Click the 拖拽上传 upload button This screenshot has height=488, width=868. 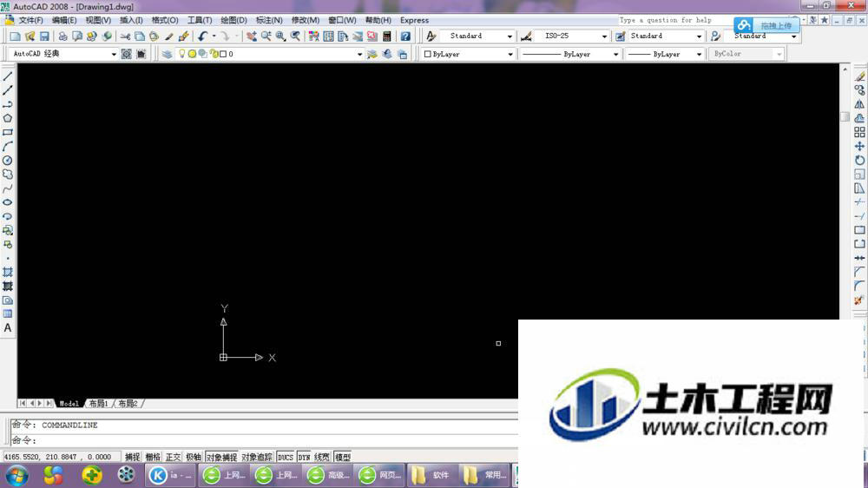[767, 25]
